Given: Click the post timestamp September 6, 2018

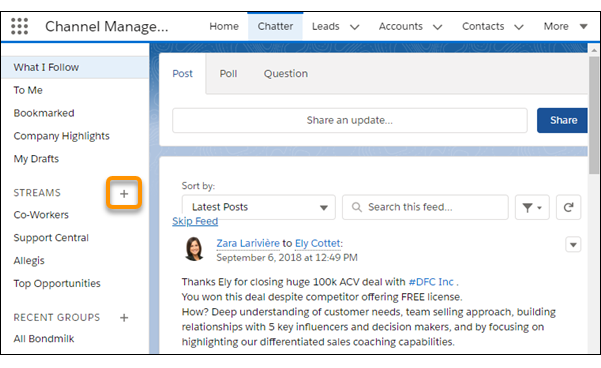Looking at the screenshot, I should (287, 258).
